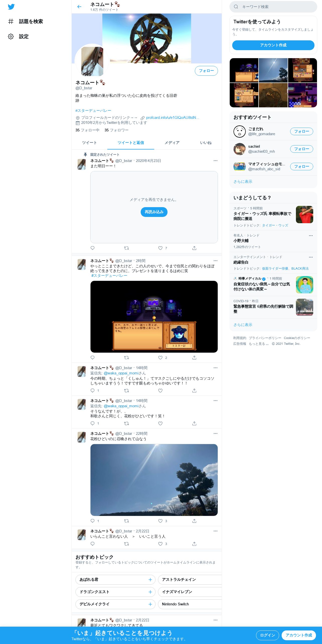The image size is (322, 644).
Task: Share the 山なう photo tweet
Action: pyautogui.click(x=194, y=521)
